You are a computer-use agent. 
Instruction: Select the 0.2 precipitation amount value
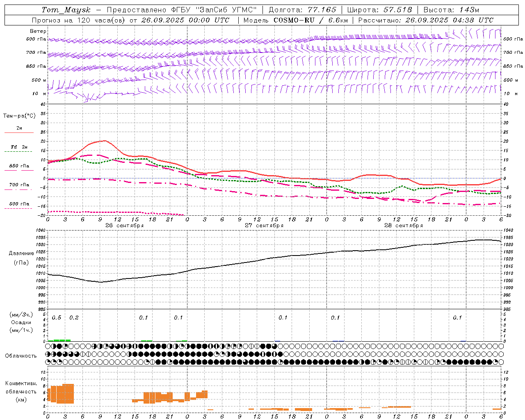(74, 318)
